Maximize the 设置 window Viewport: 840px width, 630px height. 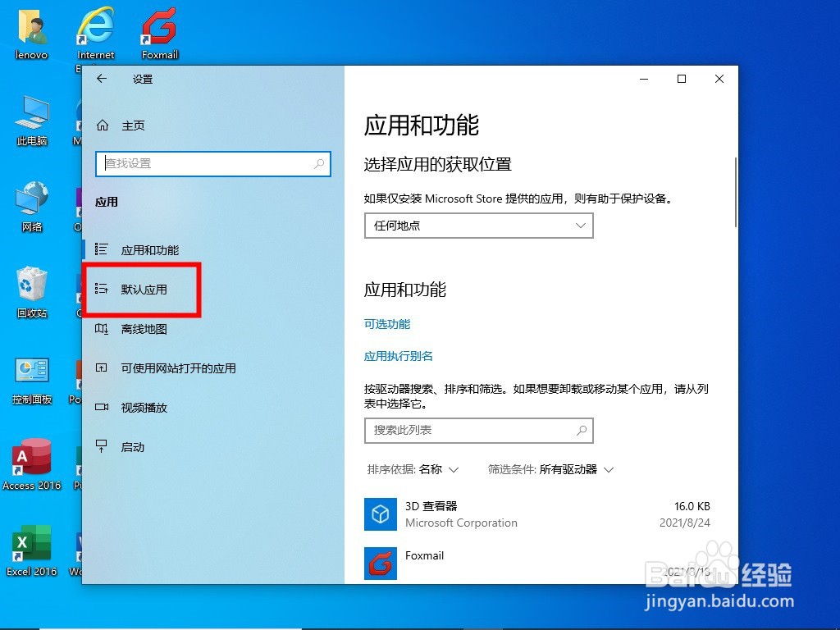click(x=682, y=79)
